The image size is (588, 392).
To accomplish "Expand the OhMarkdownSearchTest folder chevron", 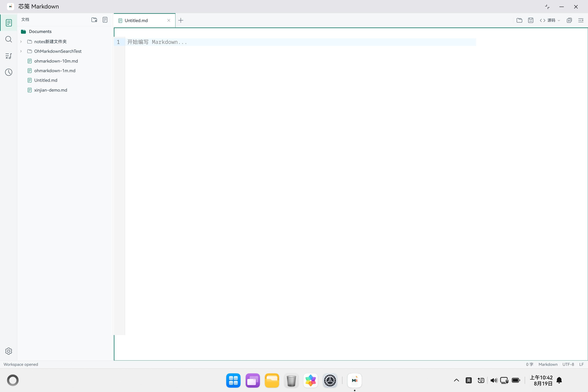I will [x=21, y=51].
